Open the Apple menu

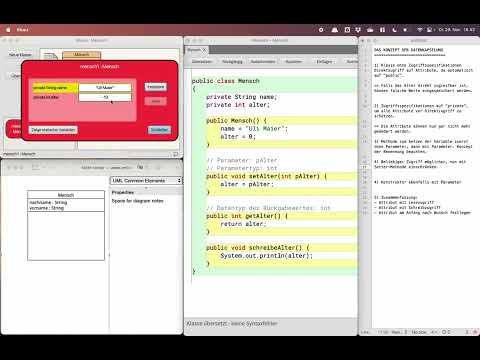[x=8, y=30]
